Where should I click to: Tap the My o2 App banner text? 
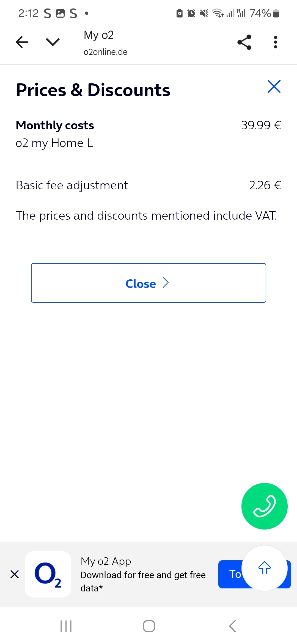(x=143, y=574)
